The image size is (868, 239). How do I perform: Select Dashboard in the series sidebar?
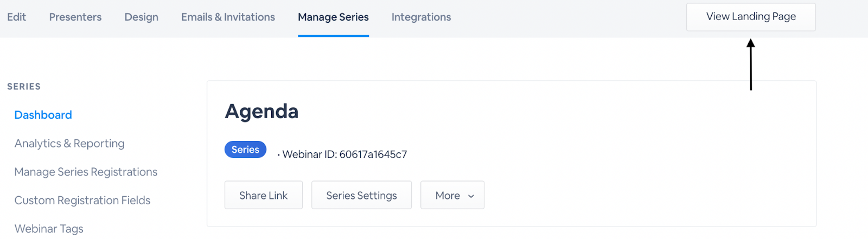point(43,115)
